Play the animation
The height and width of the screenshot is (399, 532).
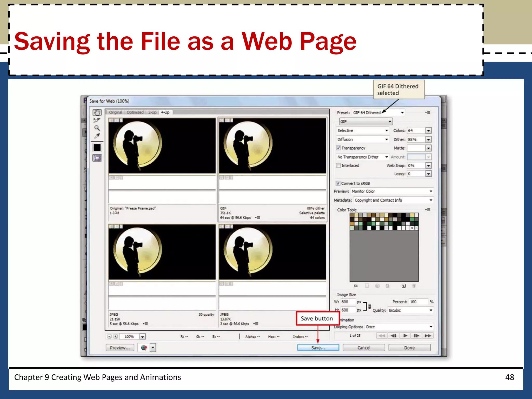coord(405,336)
